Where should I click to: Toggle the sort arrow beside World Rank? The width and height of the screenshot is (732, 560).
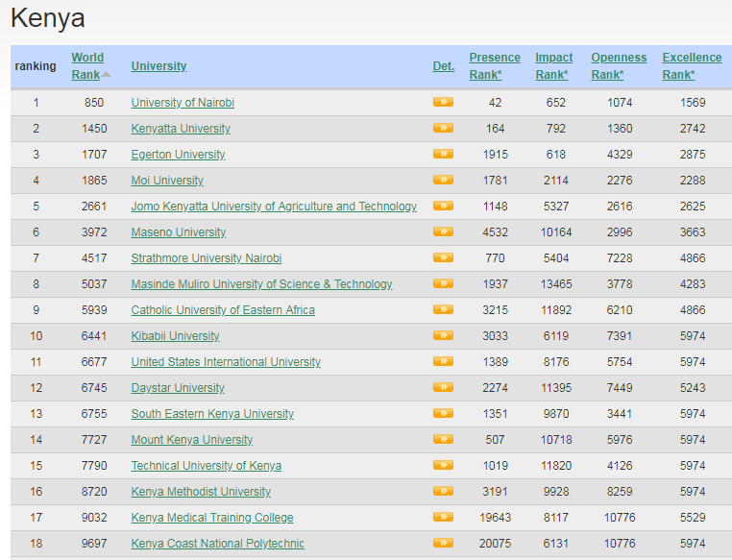pos(107,75)
